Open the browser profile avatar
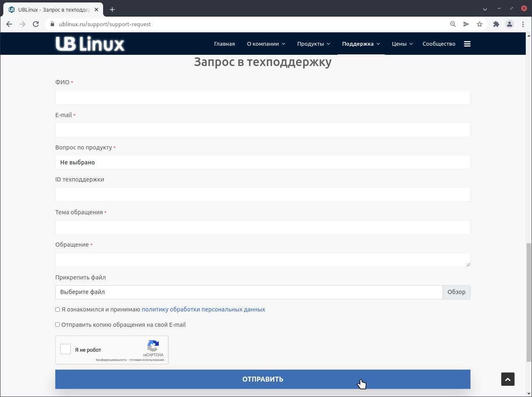Screen dimensions: 532x397 (510, 24)
